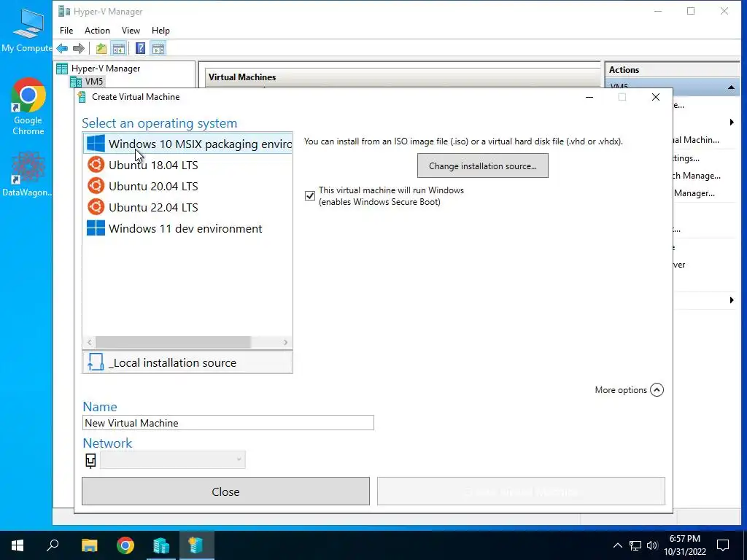This screenshot has width=747, height=560.
Task: Click the Ubuntu 18.04 logo icon
Action: click(96, 165)
